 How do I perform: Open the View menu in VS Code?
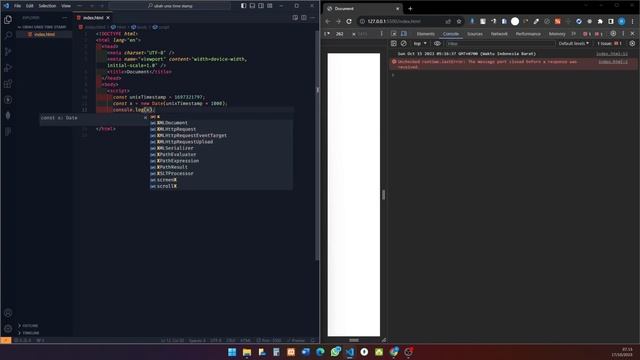(x=66, y=6)
